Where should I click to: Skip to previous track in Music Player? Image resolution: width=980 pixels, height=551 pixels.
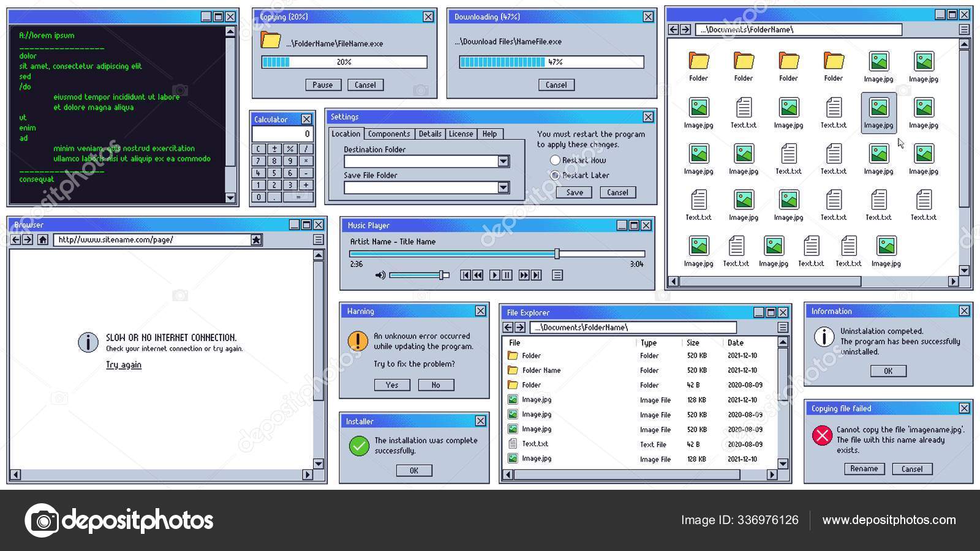click(x=466, y=275)
